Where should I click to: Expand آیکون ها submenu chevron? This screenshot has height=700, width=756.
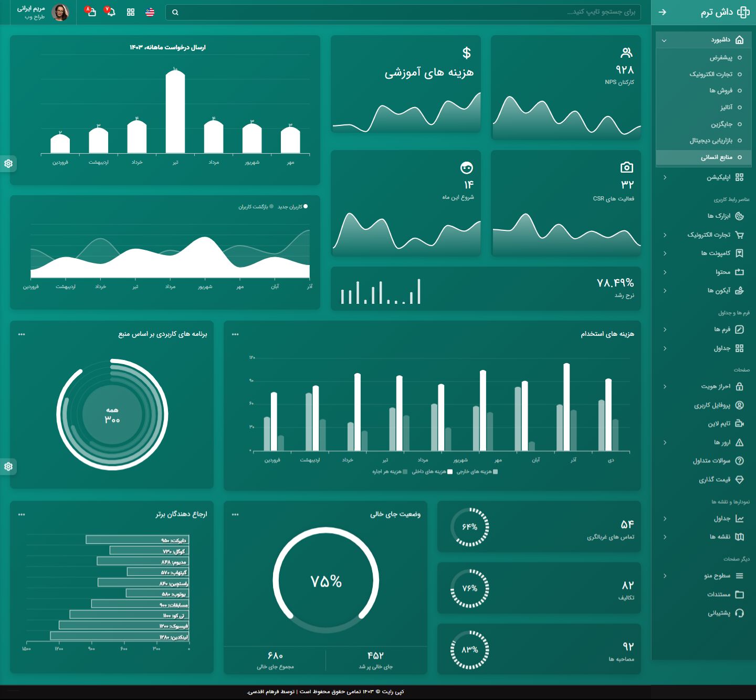pos(665,291)
